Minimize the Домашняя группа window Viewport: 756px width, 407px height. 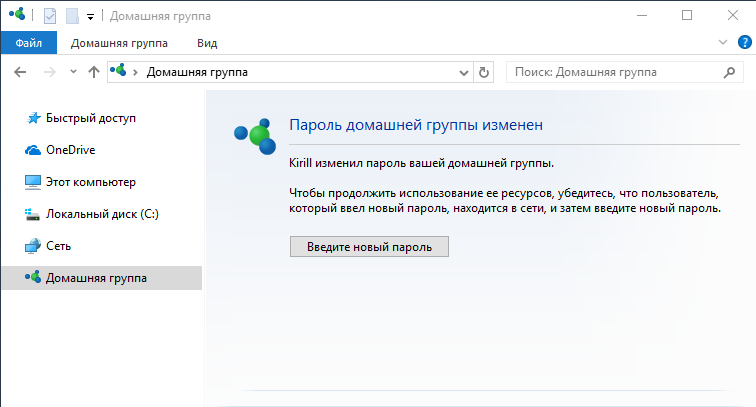click(x=642, y=16)
